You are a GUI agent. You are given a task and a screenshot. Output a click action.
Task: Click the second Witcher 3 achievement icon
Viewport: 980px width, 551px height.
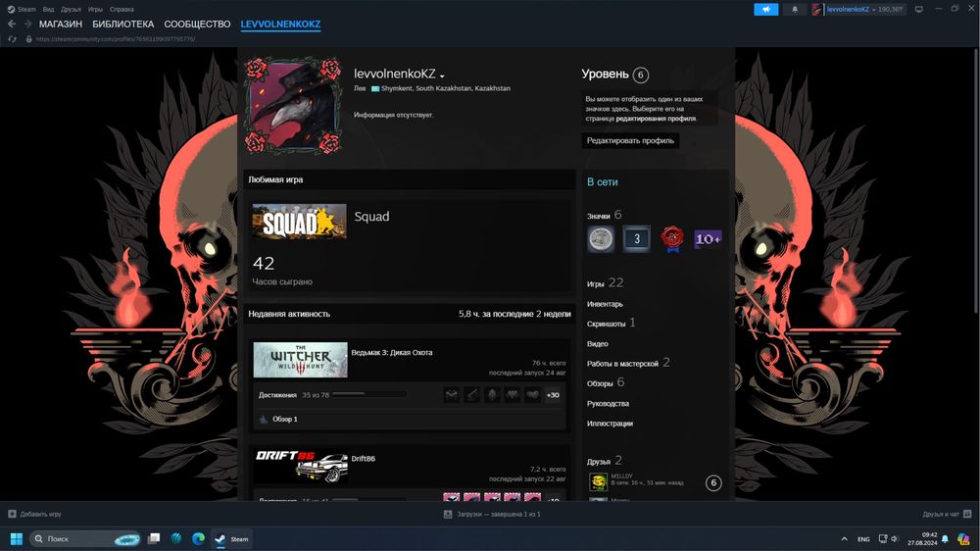pyautogui.click(x=472, y=395)
